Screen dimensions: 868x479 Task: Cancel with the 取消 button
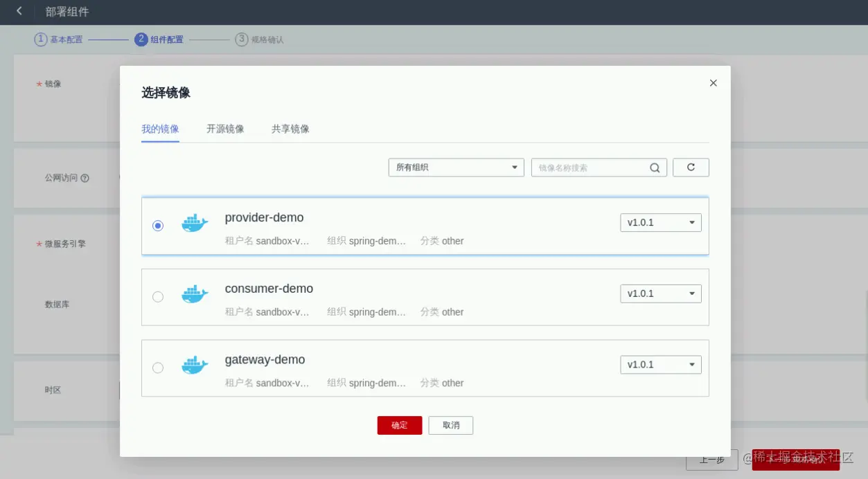click(451, 425)
